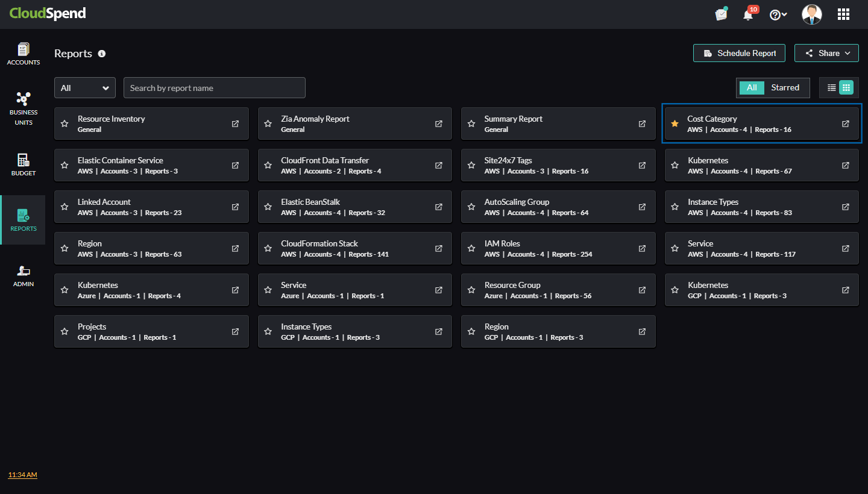Star the Resource Inventory report
The height and width of the screenshot is (494, 868).
pyautogui.click(x=64, y=123)
